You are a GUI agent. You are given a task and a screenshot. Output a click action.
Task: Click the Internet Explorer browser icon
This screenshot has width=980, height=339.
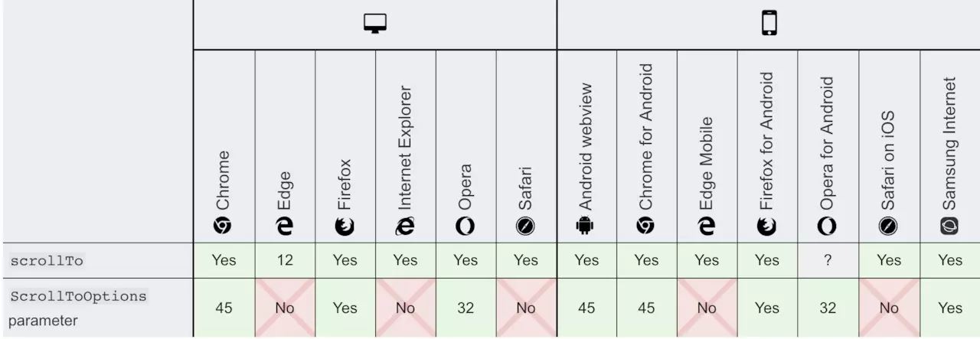click(405, 226)
